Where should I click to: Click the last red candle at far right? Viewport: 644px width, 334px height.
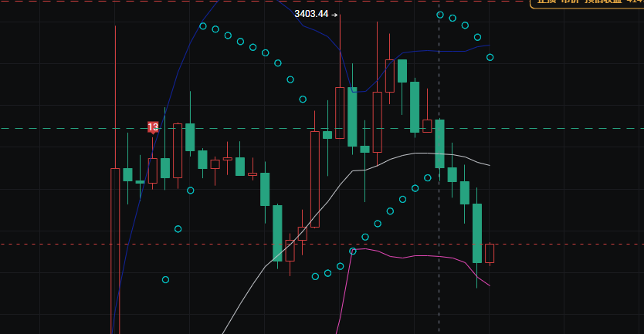tap(490, 253)
